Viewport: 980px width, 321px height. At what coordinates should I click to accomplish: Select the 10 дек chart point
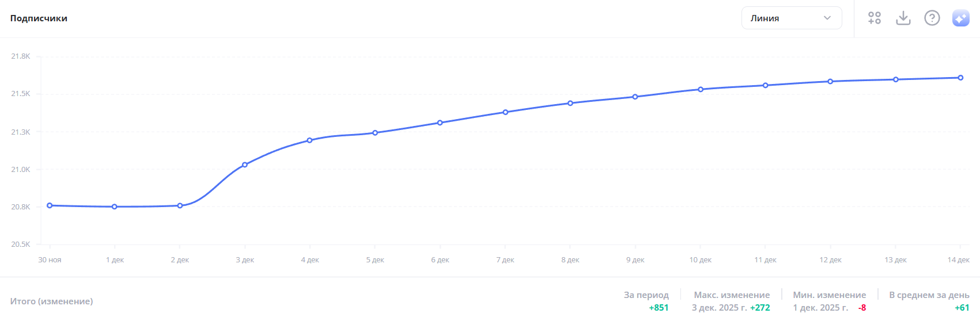[701, 90]
